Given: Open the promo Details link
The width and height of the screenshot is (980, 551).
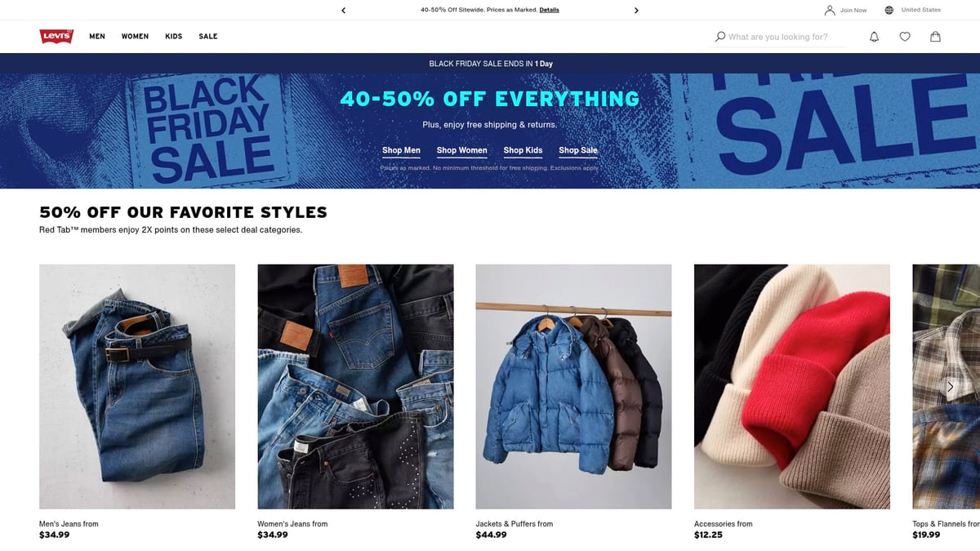Looking at the screenshot, I should 549,11.
